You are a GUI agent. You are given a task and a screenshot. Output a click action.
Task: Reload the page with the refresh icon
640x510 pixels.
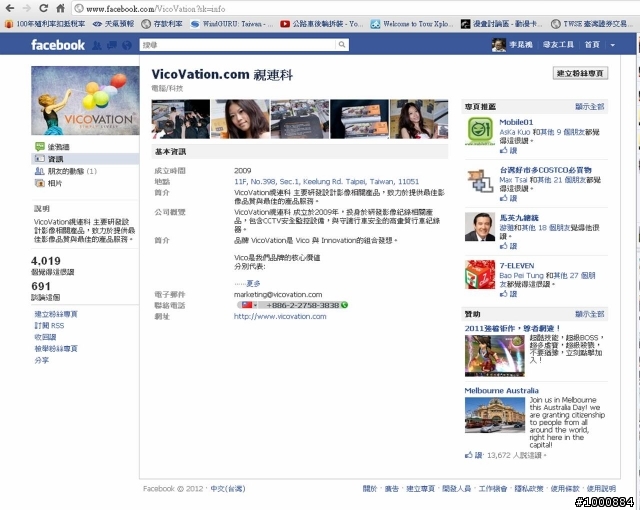(x=44, y=8)
